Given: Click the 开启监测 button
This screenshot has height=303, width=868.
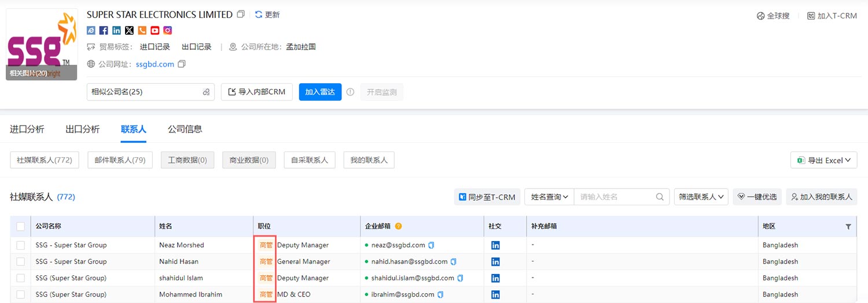Looking at the screenshot, I should tap(382, 92).
